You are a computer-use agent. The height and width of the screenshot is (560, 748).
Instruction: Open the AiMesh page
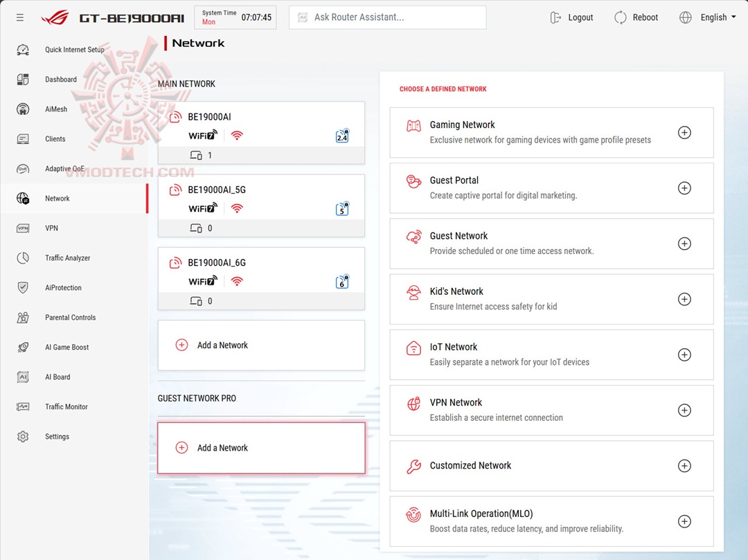(x=56, y=109)
